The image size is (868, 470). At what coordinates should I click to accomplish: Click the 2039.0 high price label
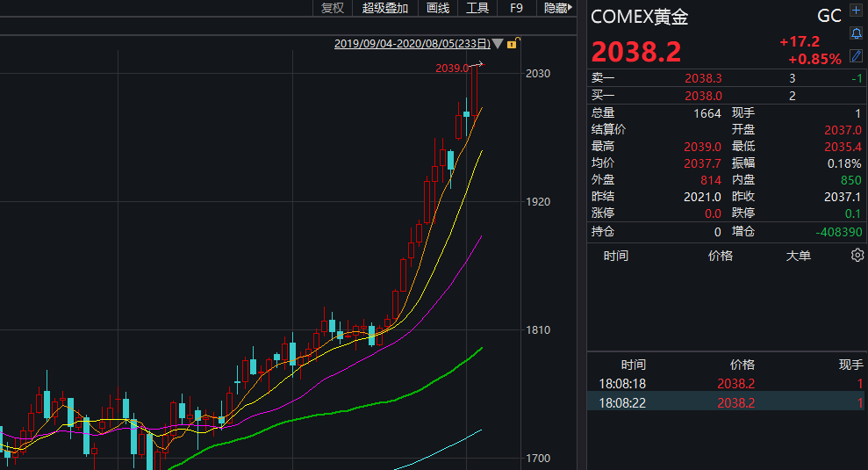coord(452,69)
